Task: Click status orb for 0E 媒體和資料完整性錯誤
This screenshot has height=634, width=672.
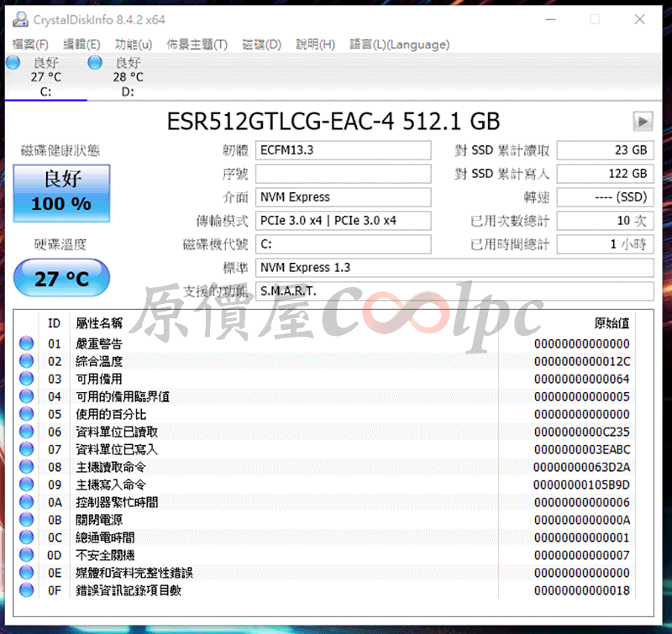Action: (x=27, y=573)
